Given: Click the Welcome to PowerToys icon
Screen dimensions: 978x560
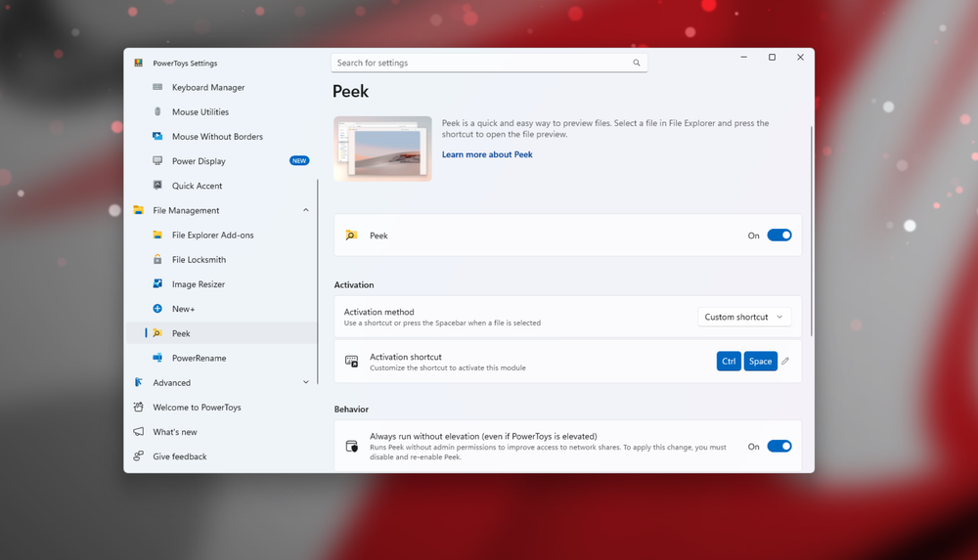Looking at the screenshot, I should (139, 408).
